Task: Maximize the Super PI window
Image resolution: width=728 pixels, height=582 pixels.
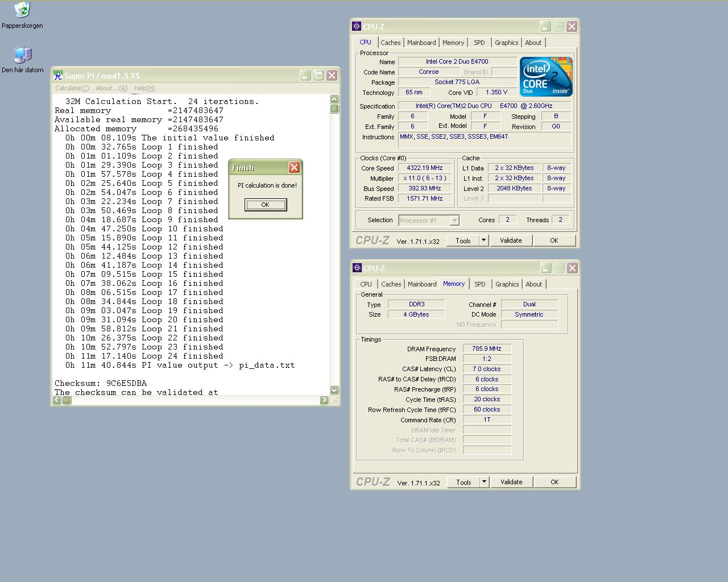Action: click(x=318, y=75)
